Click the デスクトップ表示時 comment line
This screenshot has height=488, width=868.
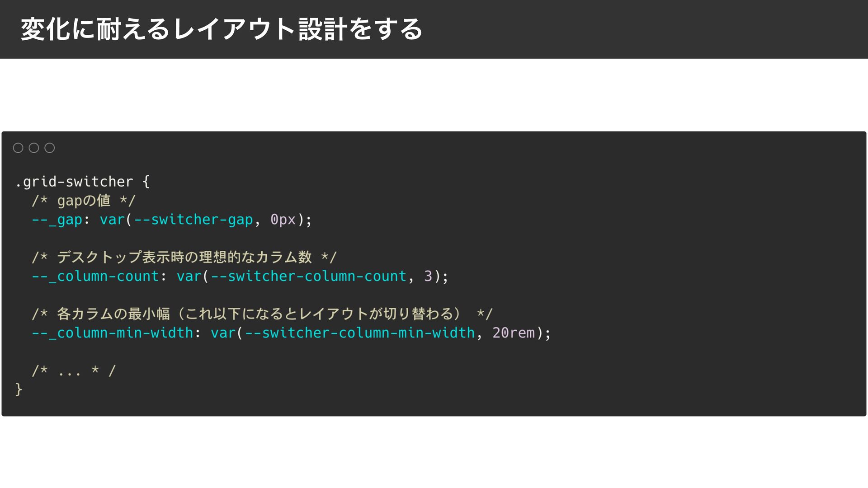click(x=184, y=257)
